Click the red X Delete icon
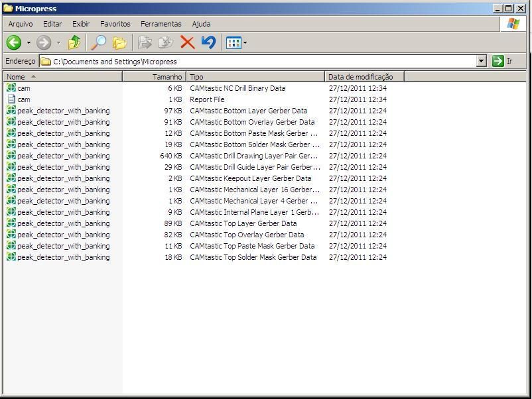 pyautogui.click(x=187, y=42)
